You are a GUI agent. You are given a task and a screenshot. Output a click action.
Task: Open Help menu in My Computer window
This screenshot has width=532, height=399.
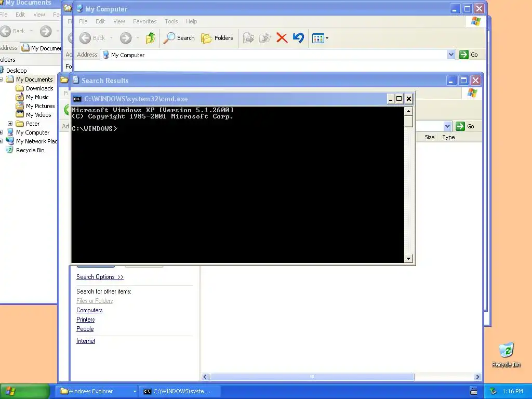coord(191,21)
